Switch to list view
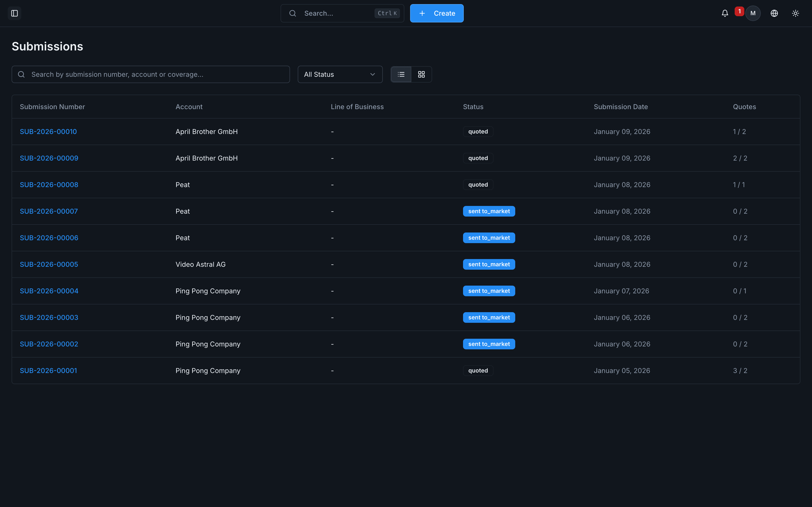The image size is (812, 507). (x=401, y=74)
